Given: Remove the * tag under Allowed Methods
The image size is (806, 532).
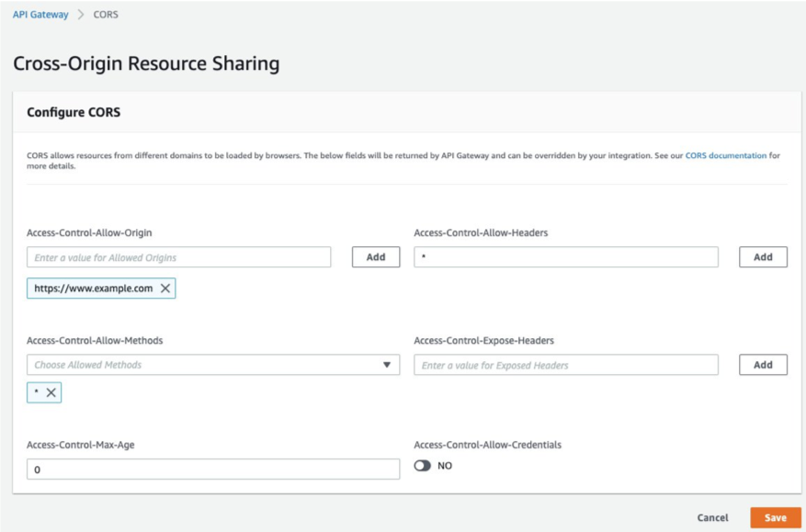Looking at the screenshot, I should point(49,392).
